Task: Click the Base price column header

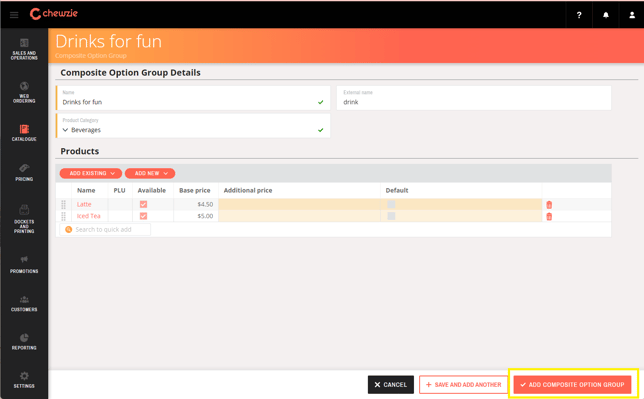Action: [x=195, y=190]
